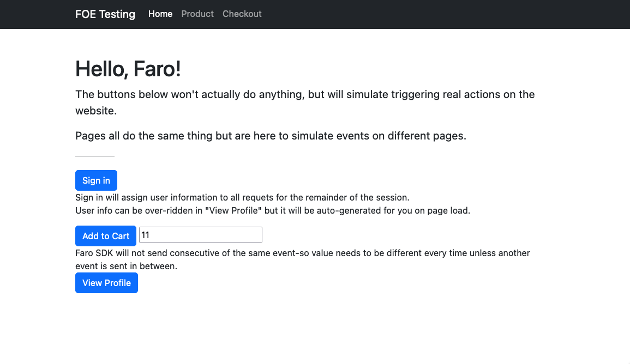The height and width of the screenshot is (364, 630).
Task: Click the blue Sign in control
Action: coord(96,180)
